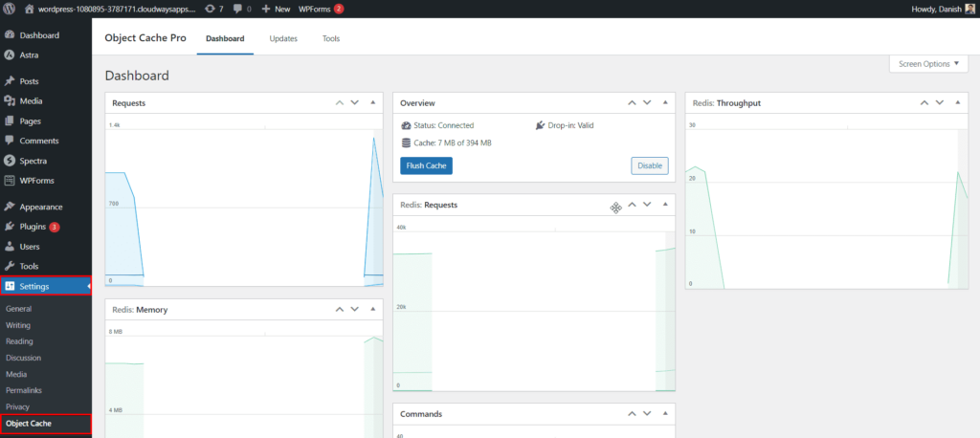Open Appearance from the sidebar
Image resolution: width=980 pixels, height=438 pixels.
pos(40,207)
